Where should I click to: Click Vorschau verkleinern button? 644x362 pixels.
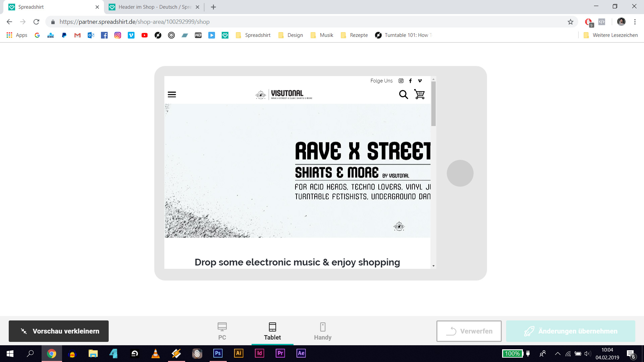[59, 331]
